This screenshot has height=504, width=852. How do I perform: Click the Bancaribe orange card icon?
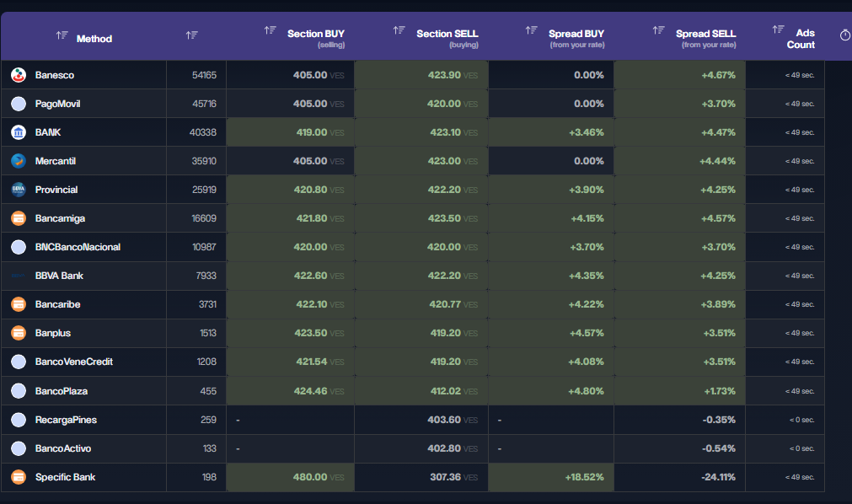tap(19, 304)
